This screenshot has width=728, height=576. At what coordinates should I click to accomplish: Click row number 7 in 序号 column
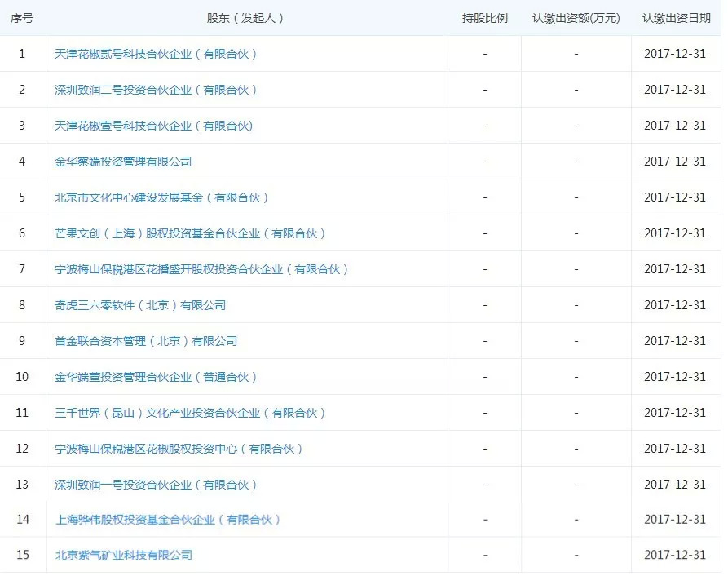tap(22, 269)
